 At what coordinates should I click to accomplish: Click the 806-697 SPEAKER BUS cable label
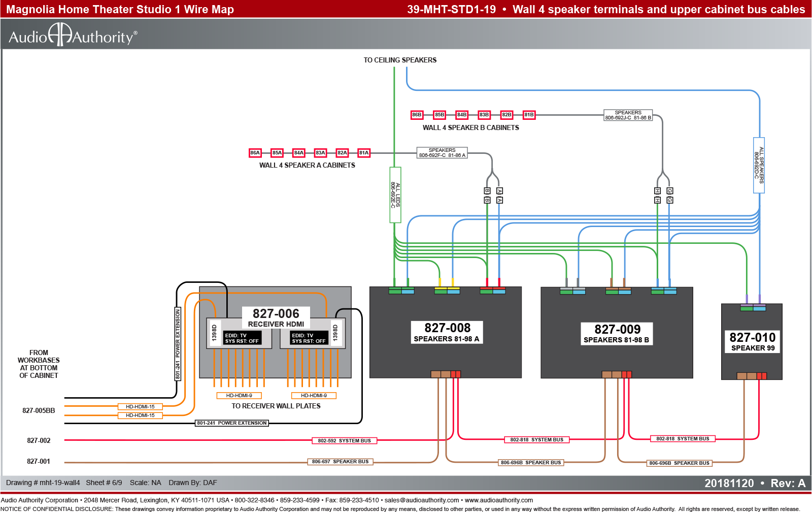pos(340,462)
